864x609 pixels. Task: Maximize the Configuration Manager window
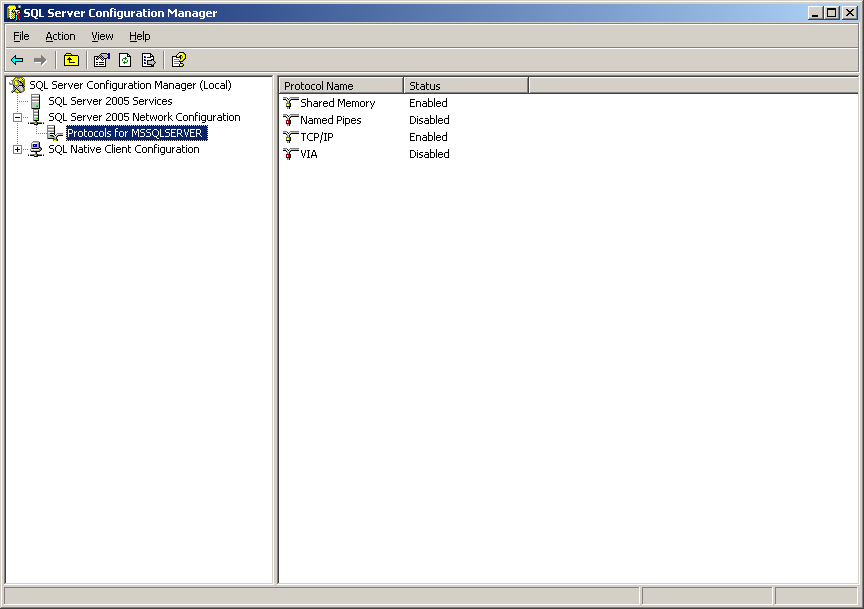[832, 13]
